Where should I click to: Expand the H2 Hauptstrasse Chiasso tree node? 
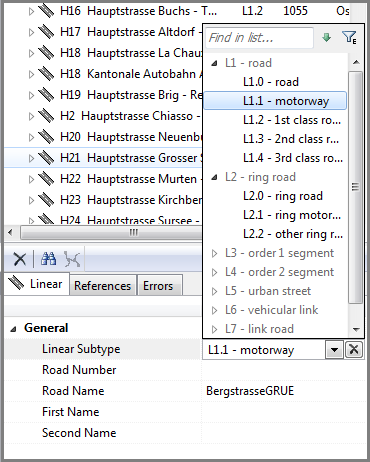pyautogui.click(x=31, y=116)
